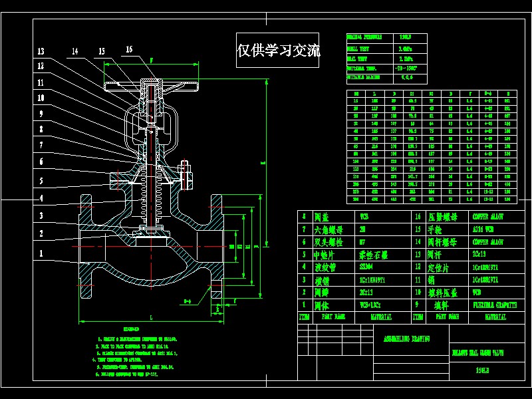Select the 中垫片 part name cell
The height and width of the screenshot is (399, 532).
tap(324, 255)
